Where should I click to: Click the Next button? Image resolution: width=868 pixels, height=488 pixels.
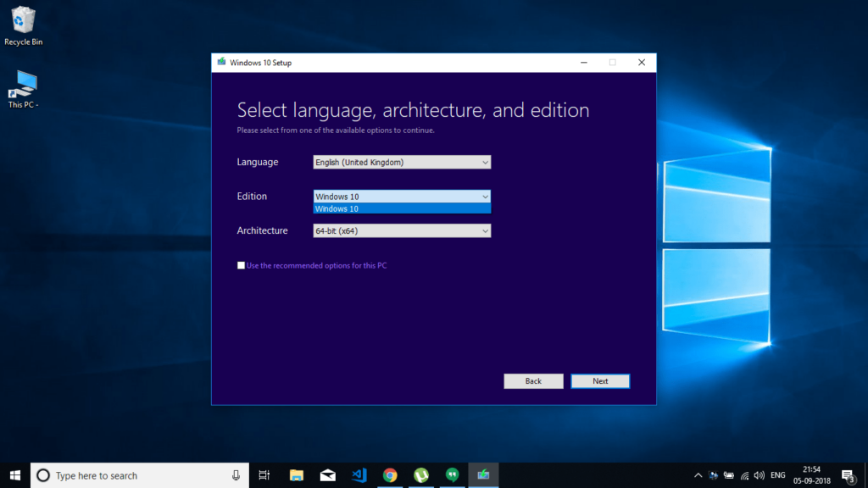tap(600, 381)
